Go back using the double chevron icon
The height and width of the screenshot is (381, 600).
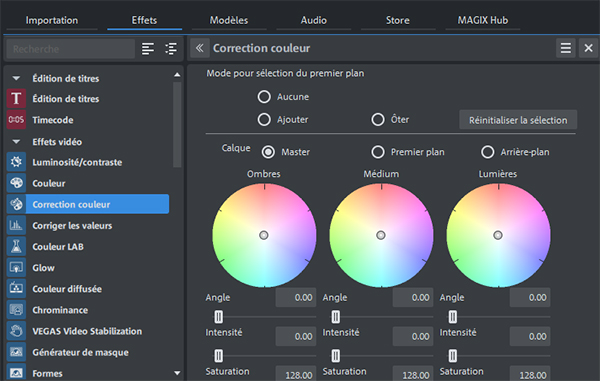(200, 48)
